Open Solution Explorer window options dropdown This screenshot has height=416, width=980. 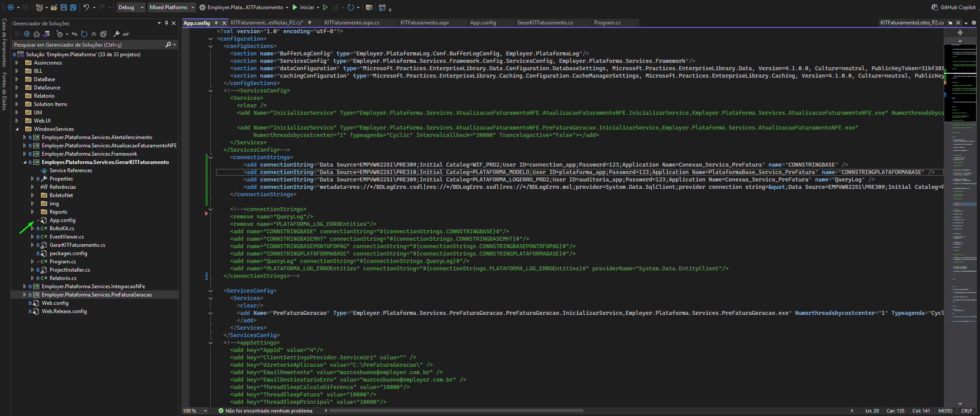[159, 23]
